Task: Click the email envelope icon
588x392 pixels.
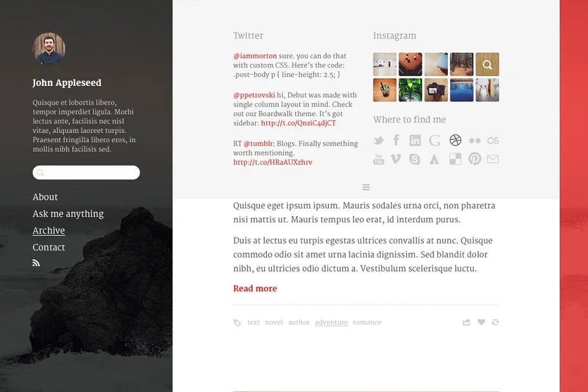Action: pyautogui.click(x=493, y=159)
